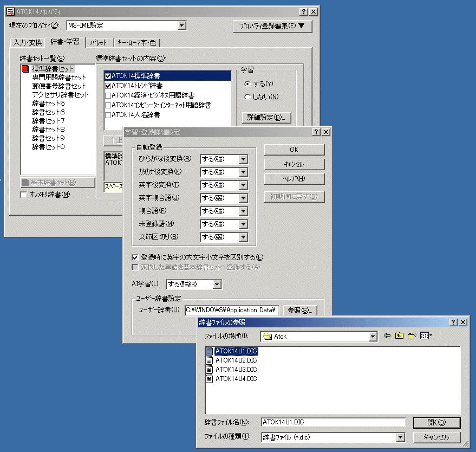Open カタカナ後変換(K) dropdown
The width and height of the screenshot is (476, 452).
click(243, 172)
